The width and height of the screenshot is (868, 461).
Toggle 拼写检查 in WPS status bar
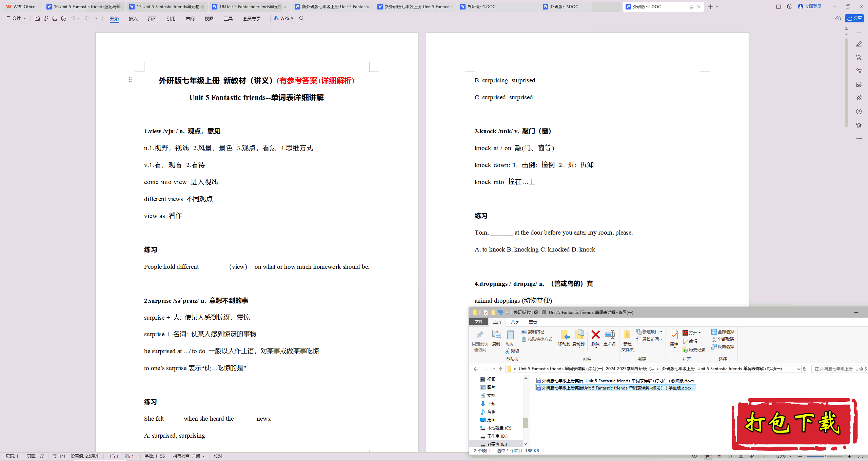[x=189, y=456]
